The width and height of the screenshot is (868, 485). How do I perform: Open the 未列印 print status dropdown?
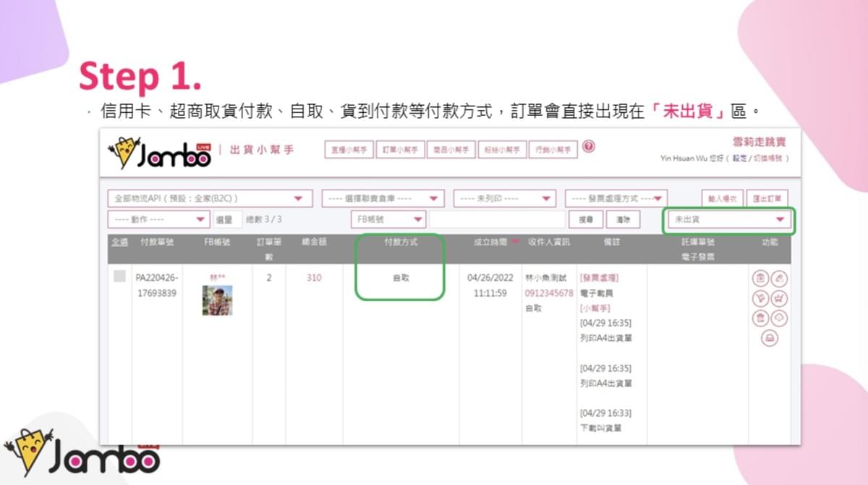point(504,198)
